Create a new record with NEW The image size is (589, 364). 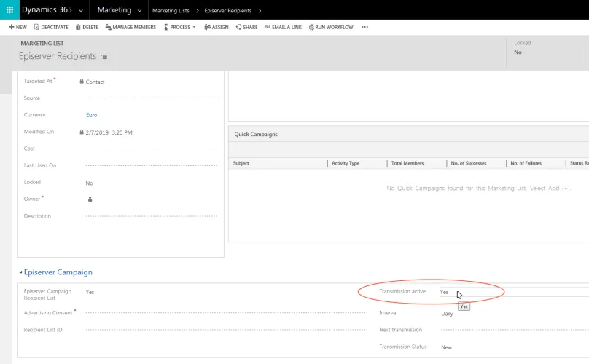tap(17, 27)
